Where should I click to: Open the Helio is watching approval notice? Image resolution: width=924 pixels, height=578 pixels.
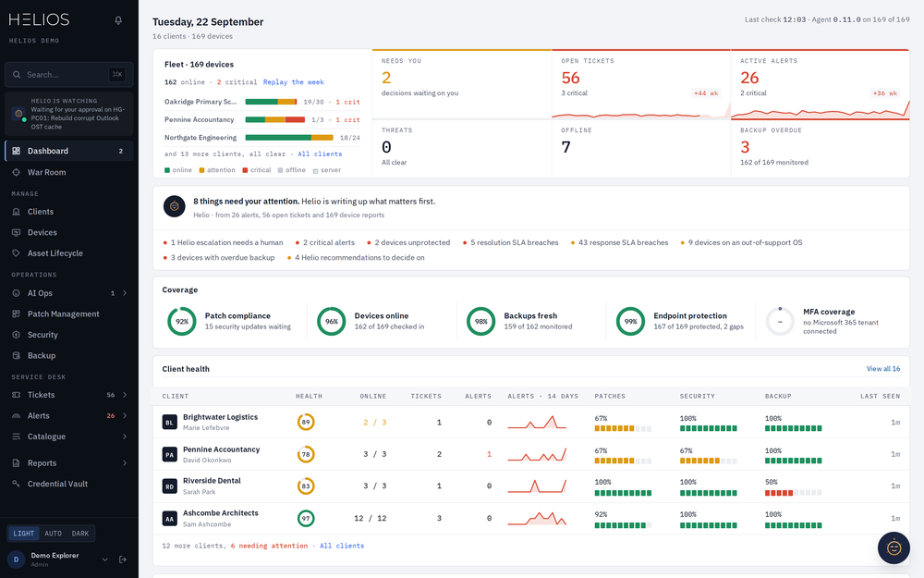69,115
